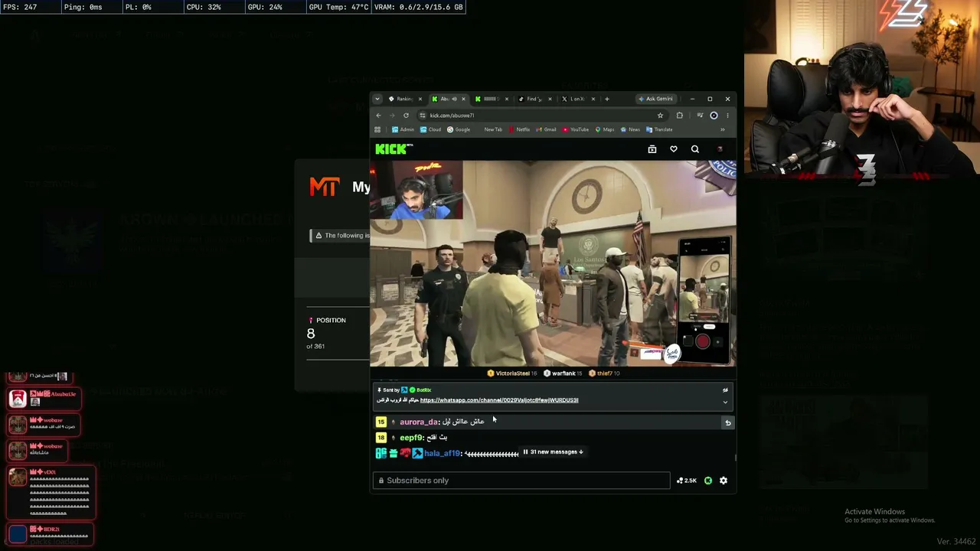Open Kick search magnifier
Image resolution: width=980 pixels, height=551 pixels.
point(695,149)
